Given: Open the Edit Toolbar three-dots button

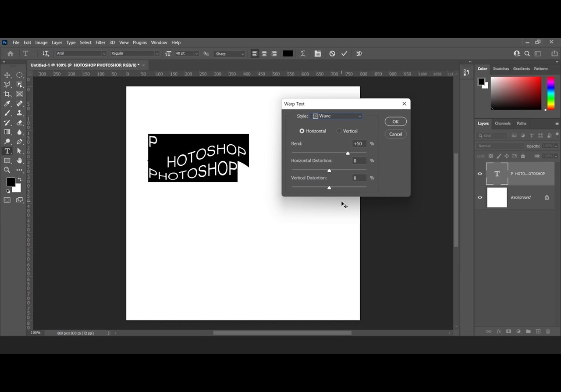Looking at the screenshot, I should 20,170.
